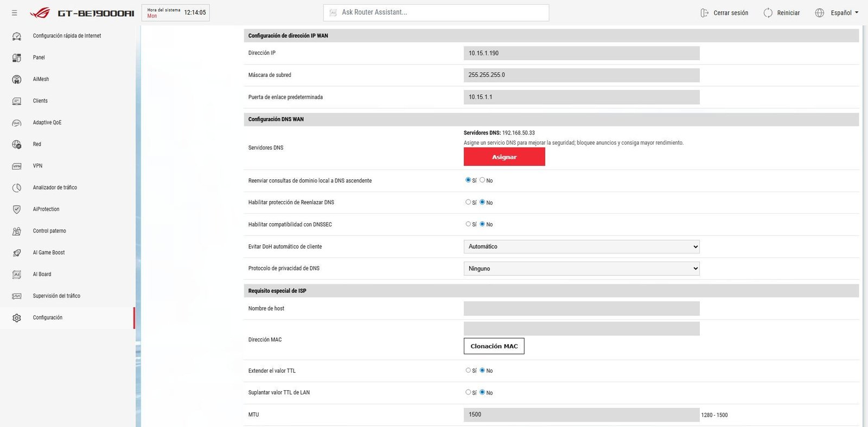Select No for DNS Rebind protection
868x427 pixels.
click(x=482, y=202)
